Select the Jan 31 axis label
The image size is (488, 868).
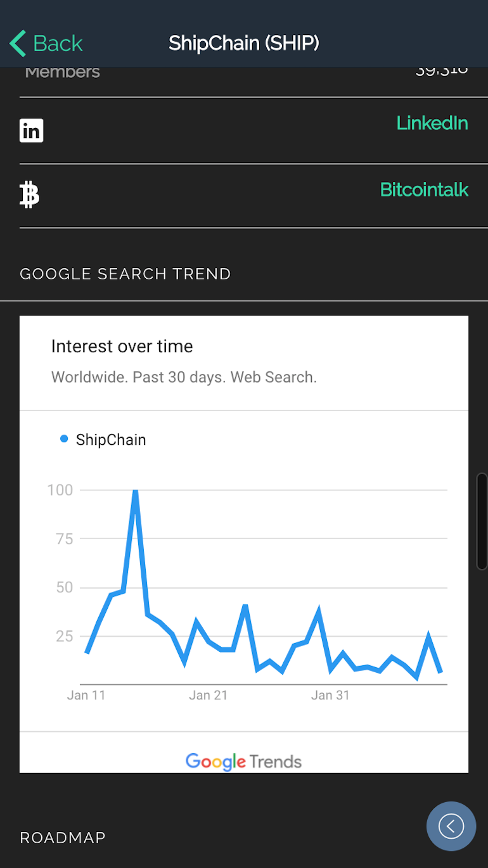point(330,695)
